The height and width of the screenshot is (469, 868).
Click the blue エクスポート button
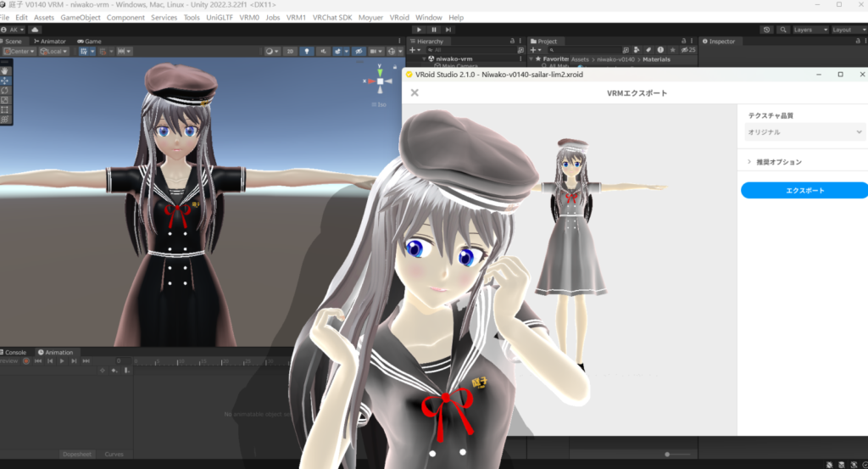coord(804,191)
